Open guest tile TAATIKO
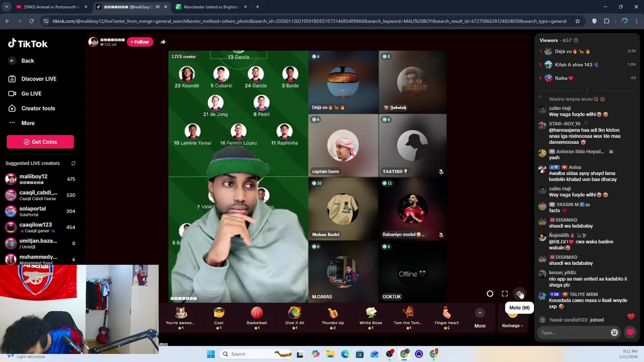Viewport: 644px width, 362px height. (413, 145)
